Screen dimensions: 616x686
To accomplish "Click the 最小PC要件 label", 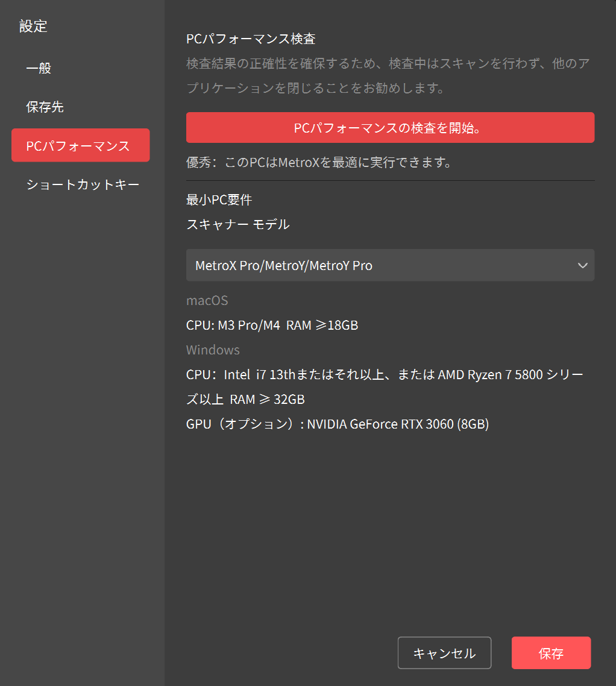I will [215, 199].
